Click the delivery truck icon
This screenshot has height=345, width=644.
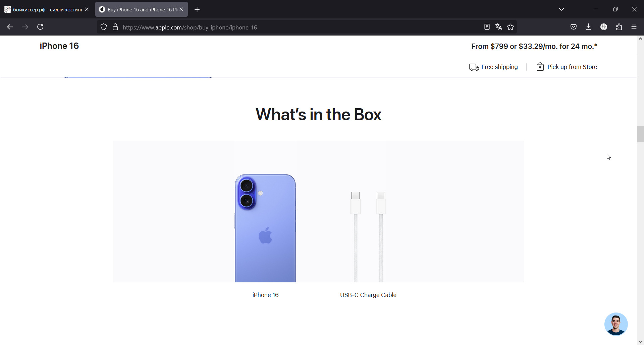tap(474, 67)
